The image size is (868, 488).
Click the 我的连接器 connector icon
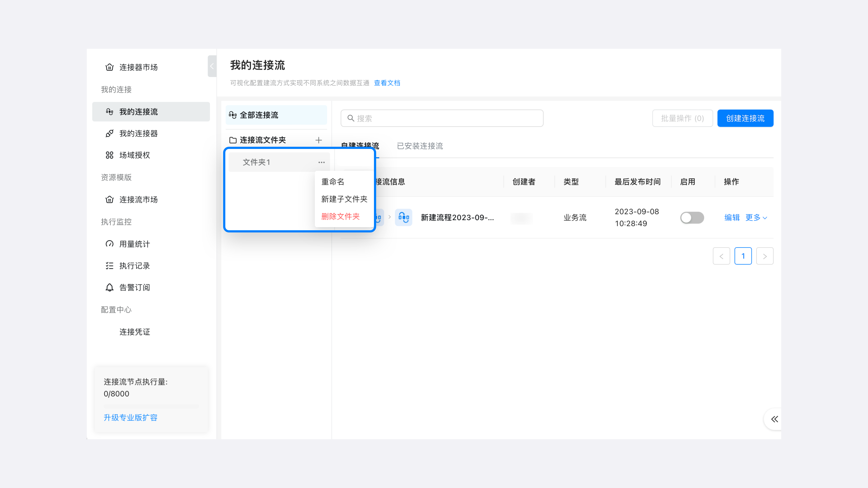click(110, 133)
